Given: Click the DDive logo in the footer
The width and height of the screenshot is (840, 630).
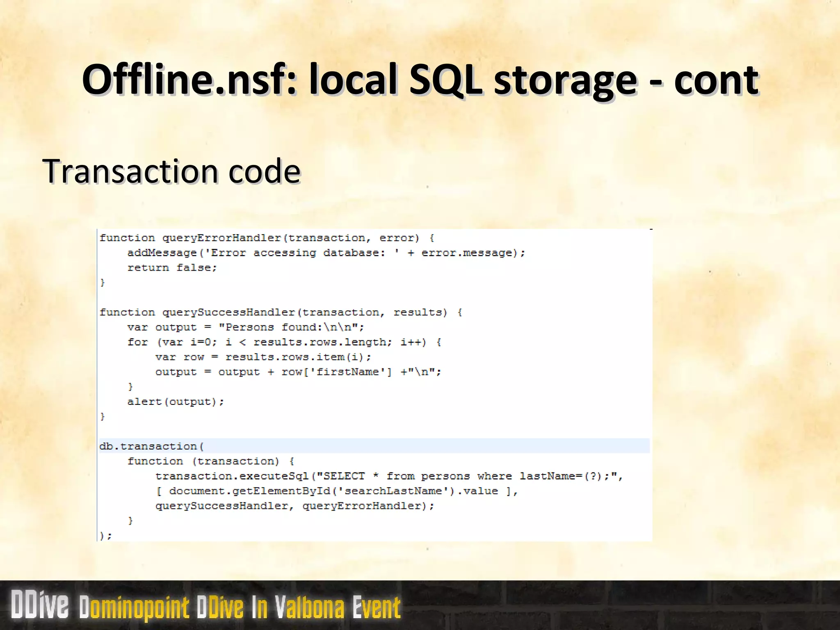Looking at the screenshot, I should tap(40, 605).
